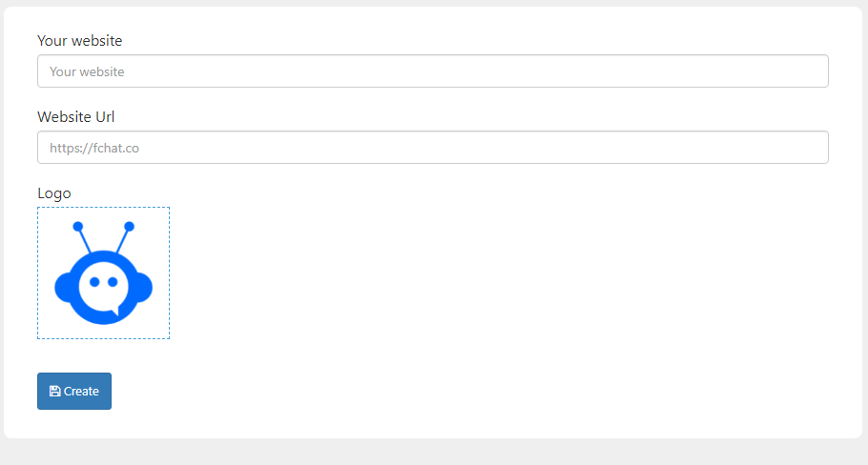
Task: Click the robot logo's right antenna tip
Action: point(129,226)
